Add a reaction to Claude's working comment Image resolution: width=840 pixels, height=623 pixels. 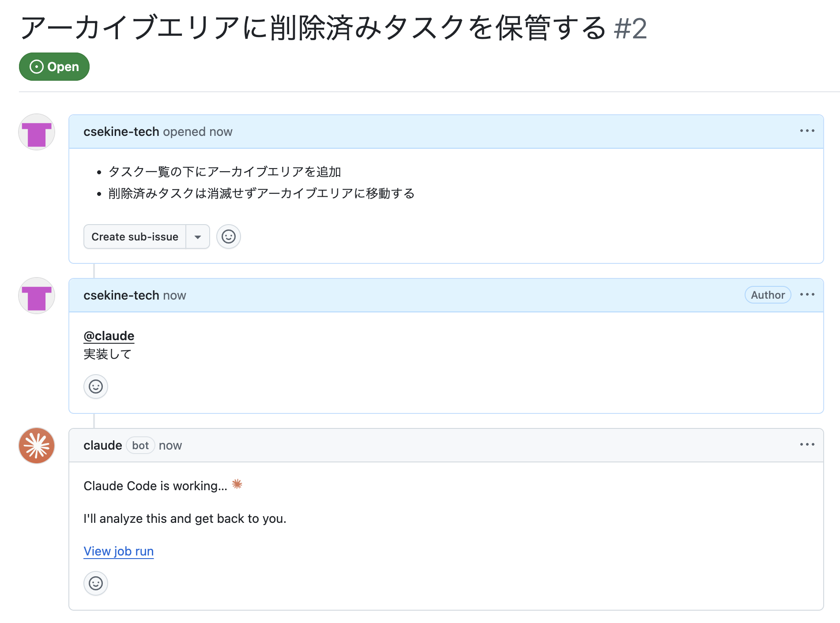tap(95, 583)
